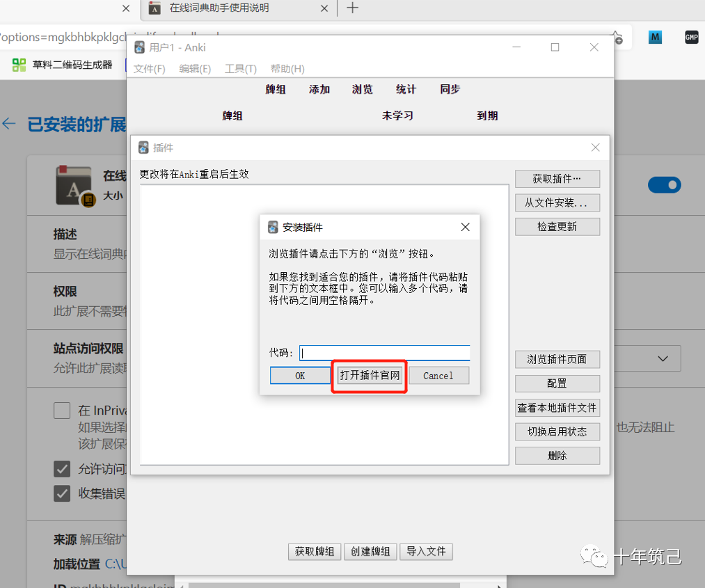
Task: Click 浏览插件页面 button
Action: tap(557, 359)
